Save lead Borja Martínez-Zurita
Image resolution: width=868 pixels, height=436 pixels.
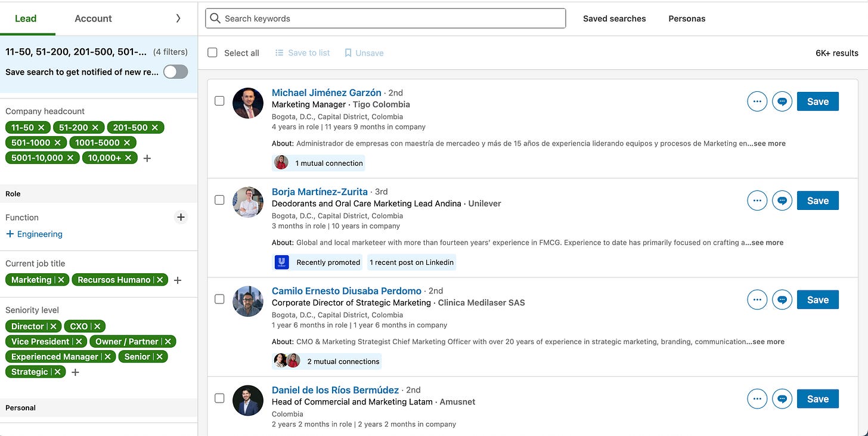click(x=817, y=200)
